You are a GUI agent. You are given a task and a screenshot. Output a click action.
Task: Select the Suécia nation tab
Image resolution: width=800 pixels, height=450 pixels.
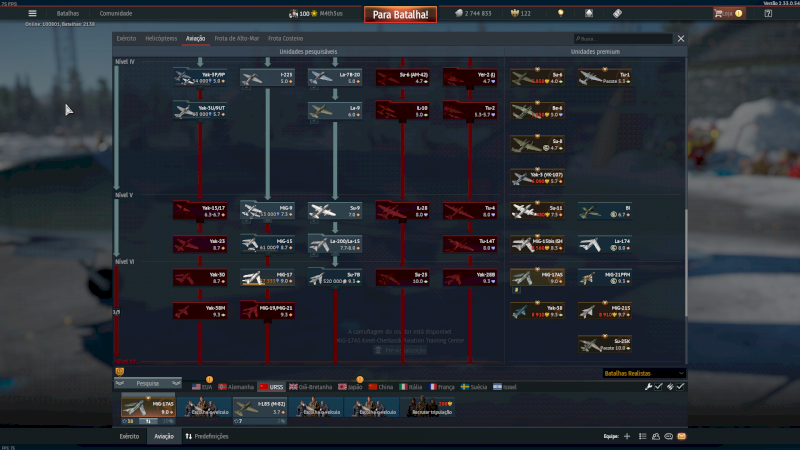point(474,387)
